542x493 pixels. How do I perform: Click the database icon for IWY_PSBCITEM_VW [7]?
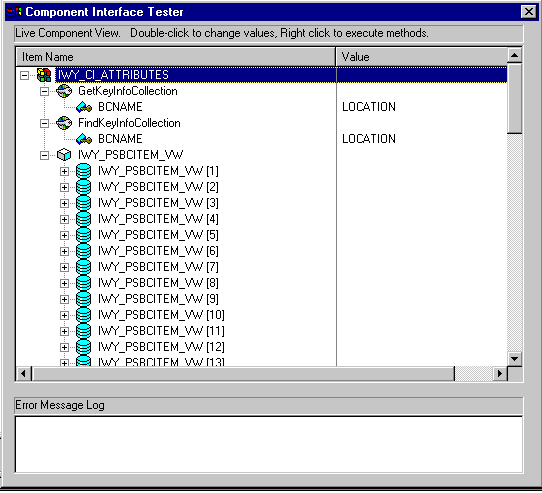click(x=83, y=267)
